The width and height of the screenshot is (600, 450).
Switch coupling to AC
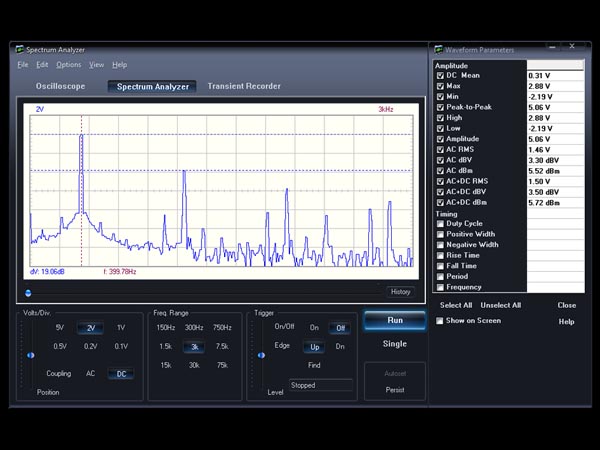[x=90, y=373]
